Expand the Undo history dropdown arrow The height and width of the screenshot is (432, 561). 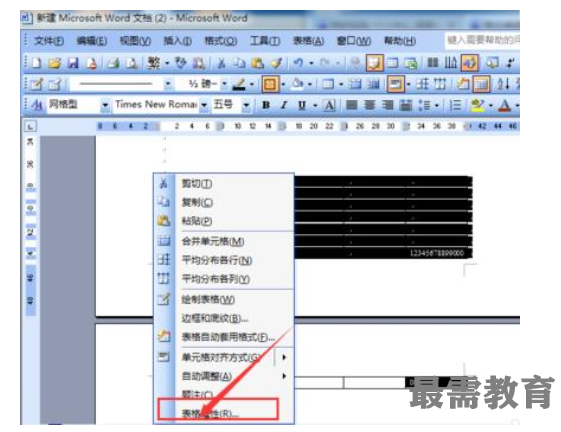pyautogui.click(x=311, y=63)
